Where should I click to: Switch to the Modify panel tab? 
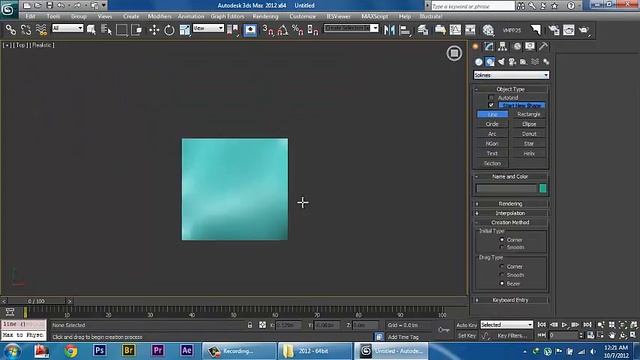(x=489, y=47)
